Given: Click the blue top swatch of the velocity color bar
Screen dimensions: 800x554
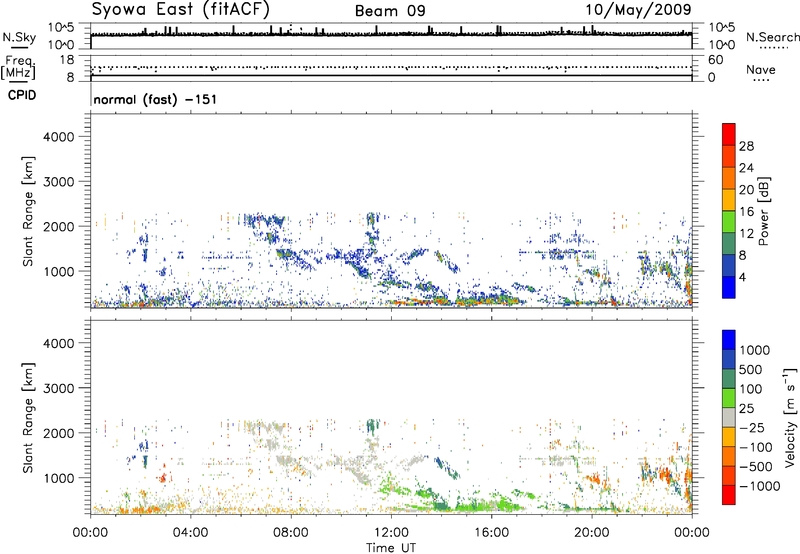Looking at the screenshot, I should [x=729, y=340].
